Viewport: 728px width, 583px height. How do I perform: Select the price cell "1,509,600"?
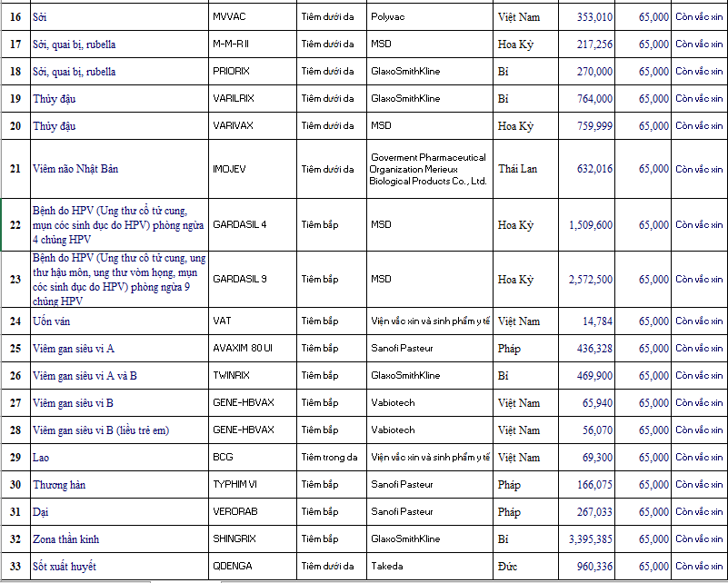(586, 225)
